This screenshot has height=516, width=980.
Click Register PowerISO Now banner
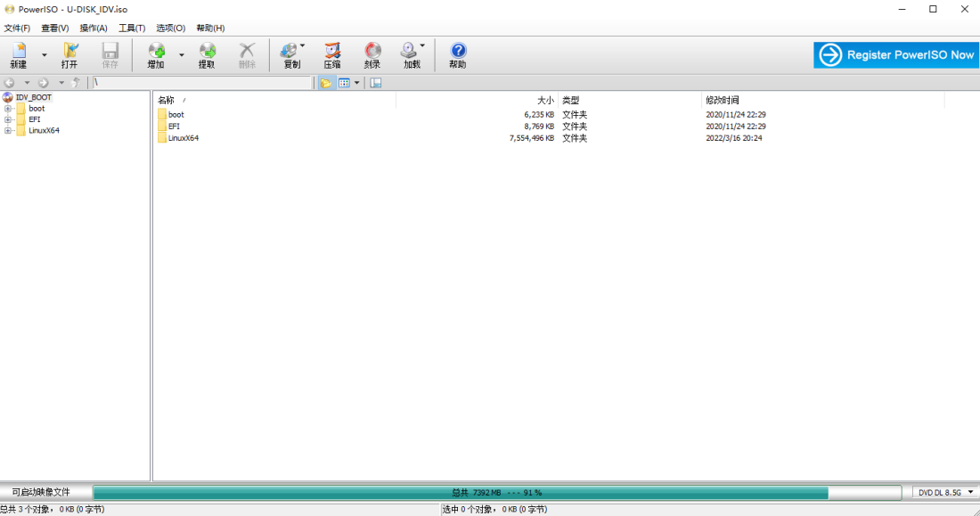click(896, 55)
